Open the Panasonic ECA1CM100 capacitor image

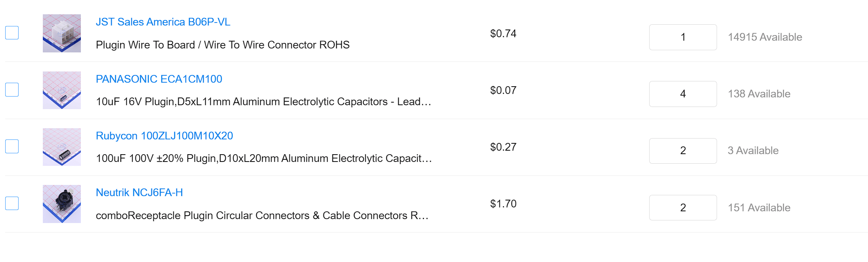coord(62,90)
